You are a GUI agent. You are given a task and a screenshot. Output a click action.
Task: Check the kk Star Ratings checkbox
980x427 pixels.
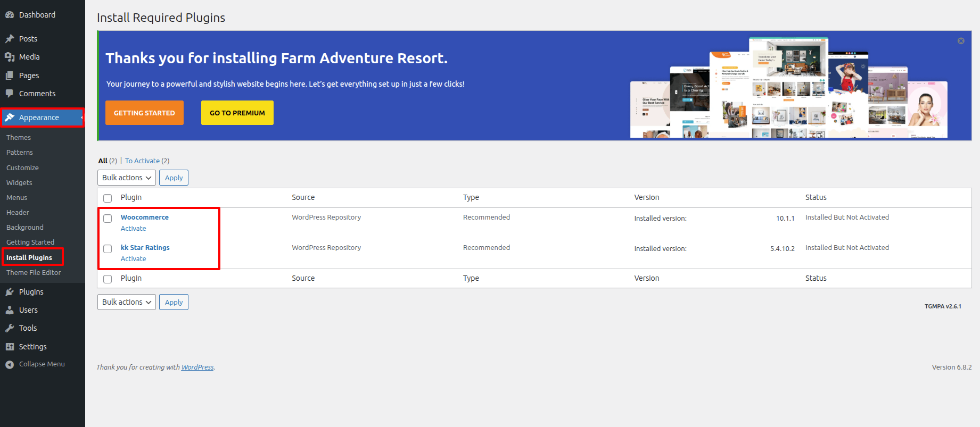click(108, 249)
